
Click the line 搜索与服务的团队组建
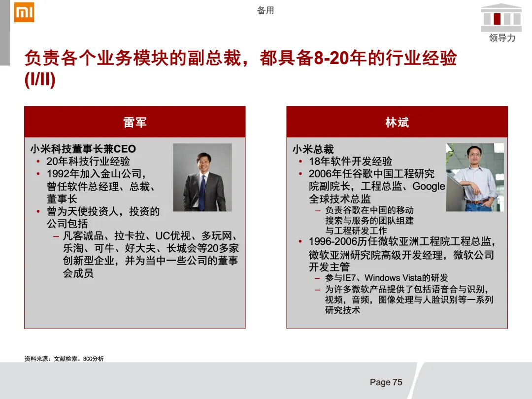369,221
